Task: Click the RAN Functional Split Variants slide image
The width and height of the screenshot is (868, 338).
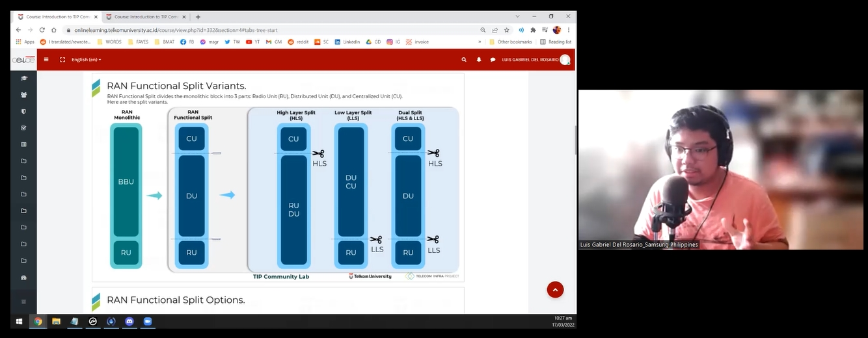Action: click(278, 177)
